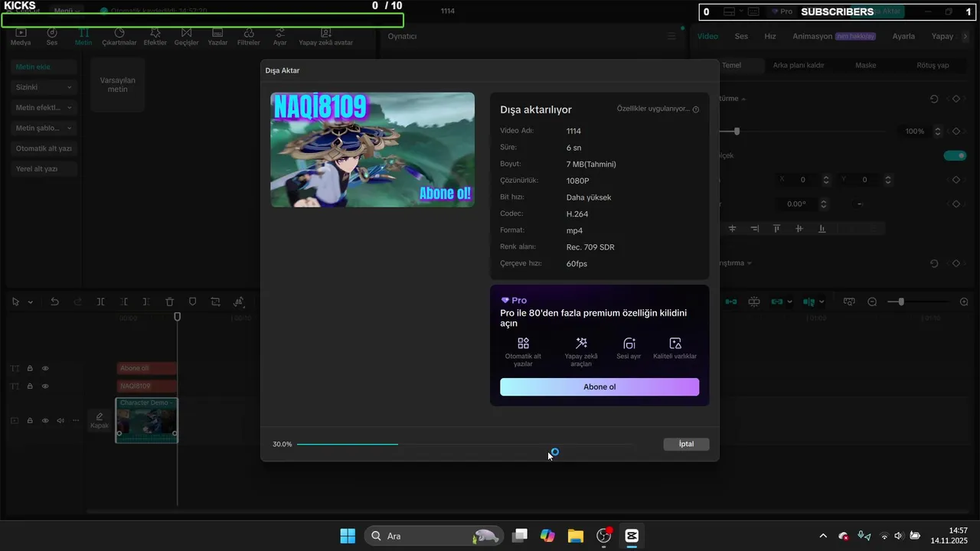The width and height of the screenshot is (980, 551).
Task: Click the scale slider handle in the Video panel
Action: pyautogui.click(x=737, y=131)
